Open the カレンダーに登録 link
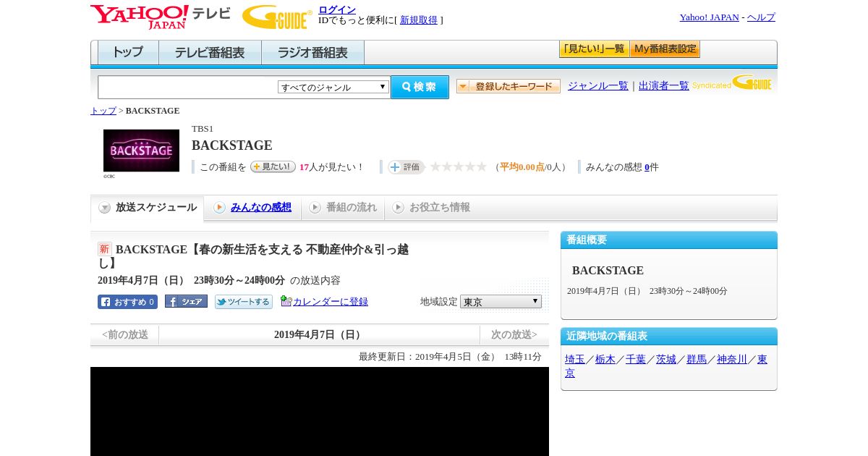The height and width of the screenshot is (456, 868). tap(331, 302)
